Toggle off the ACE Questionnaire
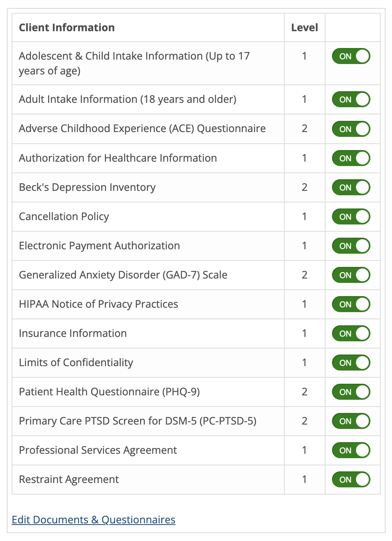392x541 pixels. 351,129
